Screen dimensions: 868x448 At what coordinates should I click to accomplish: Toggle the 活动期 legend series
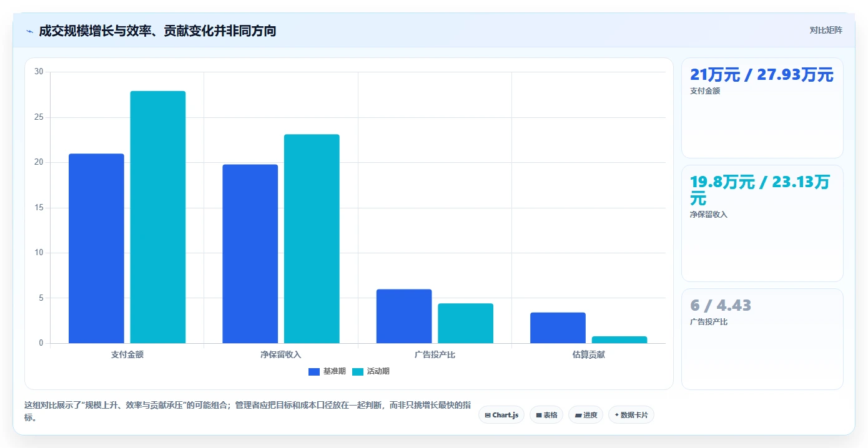[371, 371]
